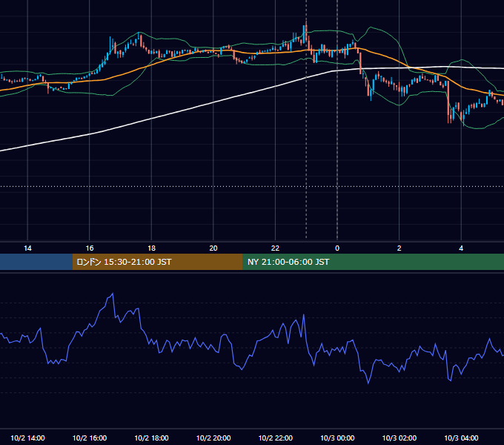The height and width of the screenshot is (445, 504).
Task: Click the 10/3 02:00 date label
Action: (399, 438)
